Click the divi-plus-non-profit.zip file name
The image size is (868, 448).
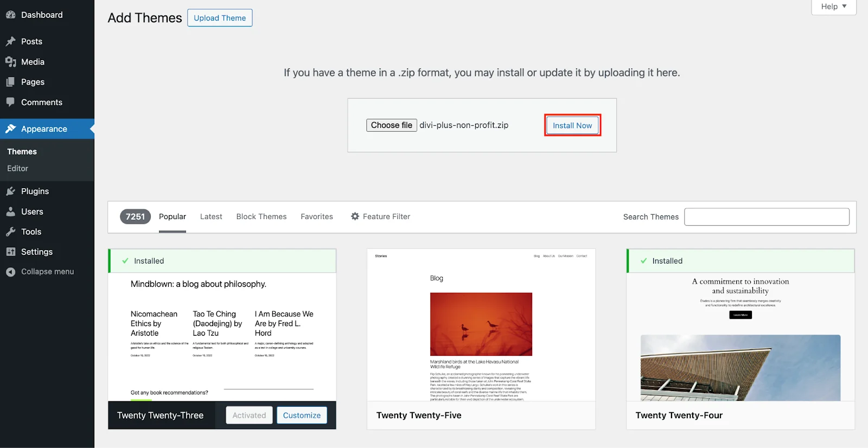tap(464, 125)
